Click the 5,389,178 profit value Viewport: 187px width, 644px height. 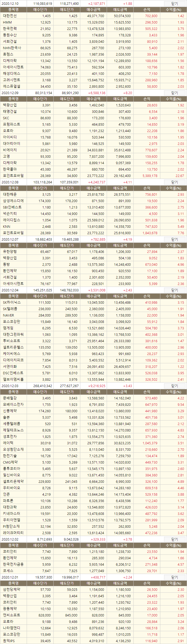click(150, 176)
